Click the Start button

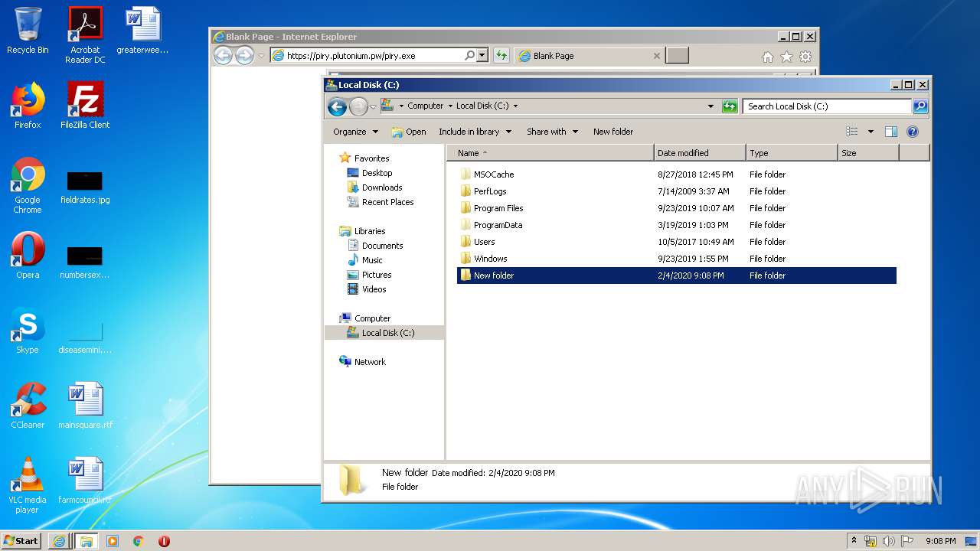[x=21, y=540]
